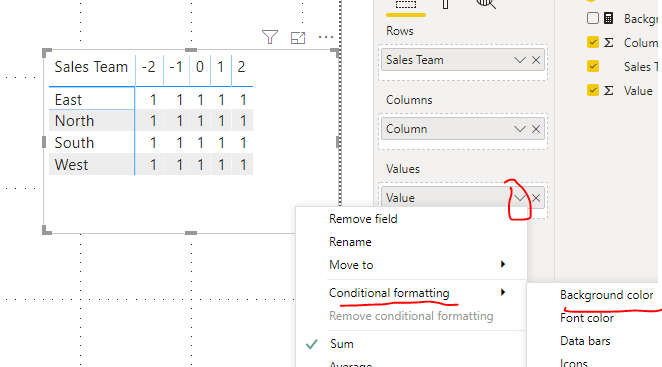Uncheck the Colum... field checkbox
This screenshot has width=662, height=367.
click(x=593, y=42)
